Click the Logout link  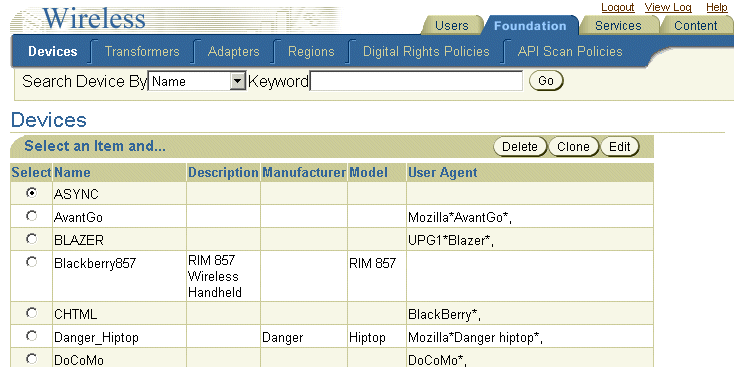[617, 7]
